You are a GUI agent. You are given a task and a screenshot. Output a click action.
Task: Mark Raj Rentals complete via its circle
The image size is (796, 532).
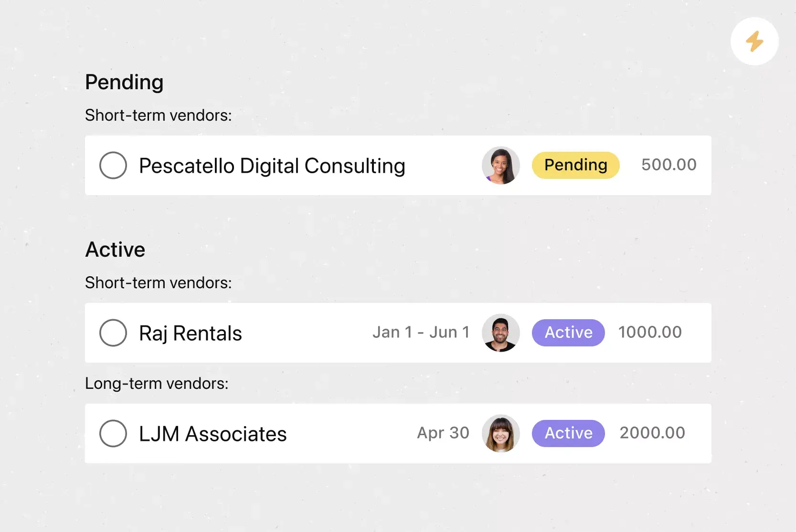click(x=113, y=333)
